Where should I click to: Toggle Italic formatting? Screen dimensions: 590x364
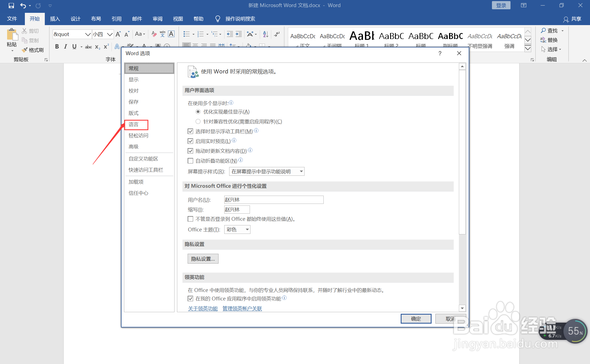pos(66,47)
